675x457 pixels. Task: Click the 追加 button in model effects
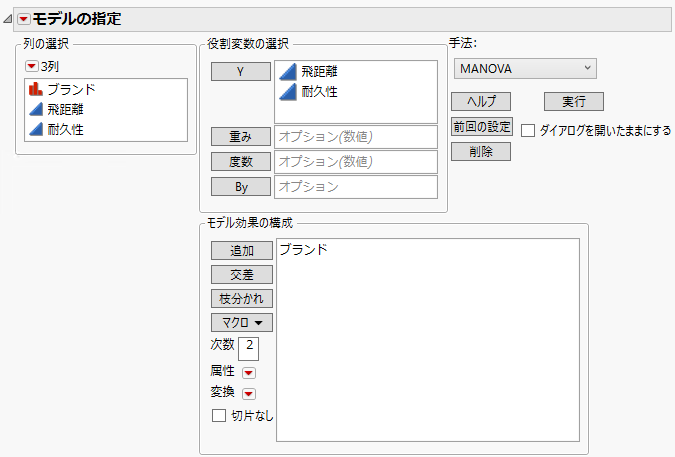pos(242,250)
